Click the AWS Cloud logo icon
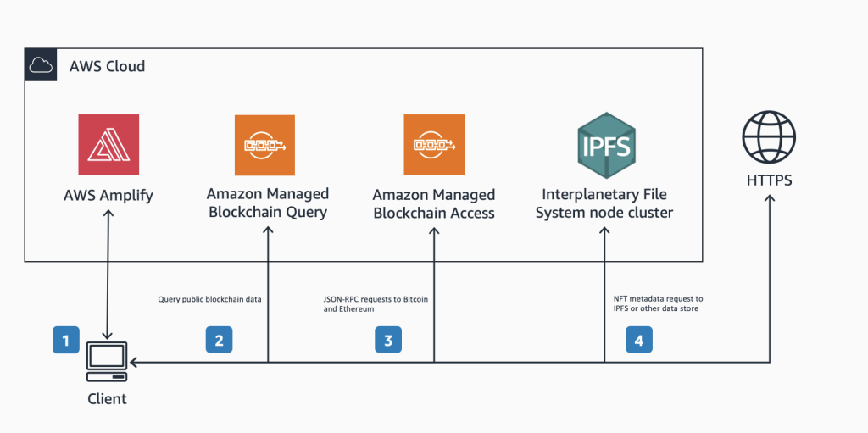Screen dimensions: 868x433 41,64
